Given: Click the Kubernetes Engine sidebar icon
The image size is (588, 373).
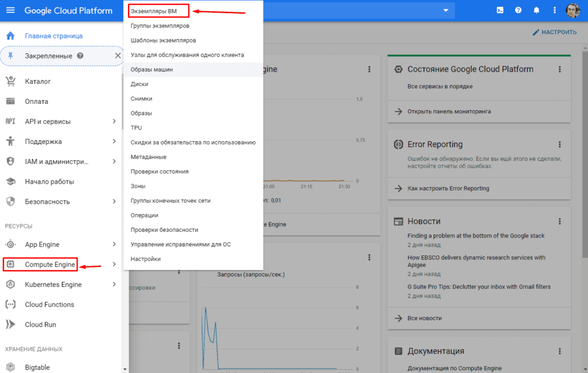Looking at the screenshot, I should [10, 285].
